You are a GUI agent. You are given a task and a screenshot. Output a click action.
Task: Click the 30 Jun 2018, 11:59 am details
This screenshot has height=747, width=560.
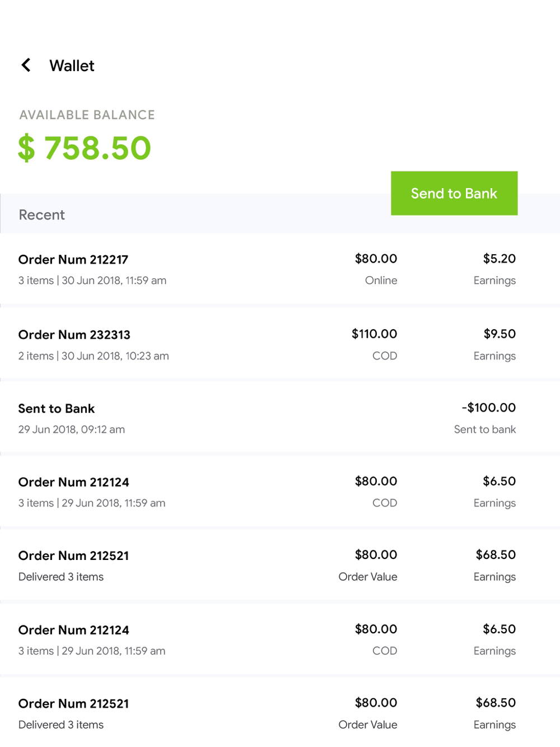[x=114, y=281]
